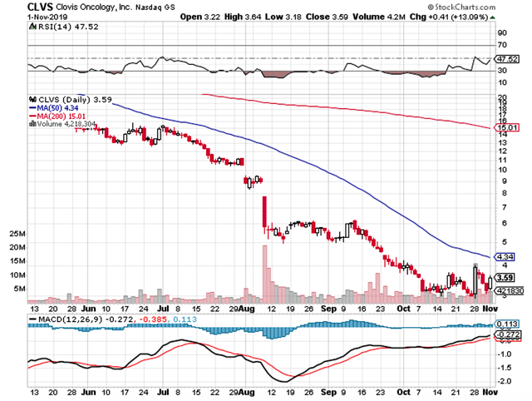This screenshot has height=401, width=532.
Task: Click the -1.0 label on the MACD axis
Action: (x=505, y=354)
